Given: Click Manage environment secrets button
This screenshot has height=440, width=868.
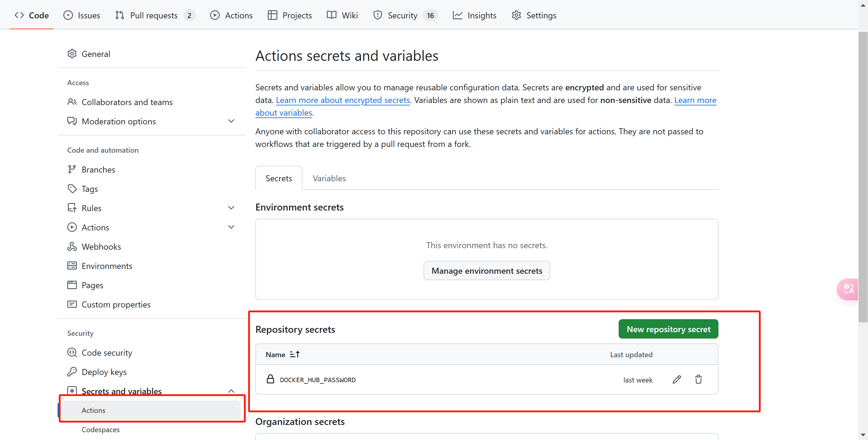Looking at the screenshot, I should click(x=486, y=271).
